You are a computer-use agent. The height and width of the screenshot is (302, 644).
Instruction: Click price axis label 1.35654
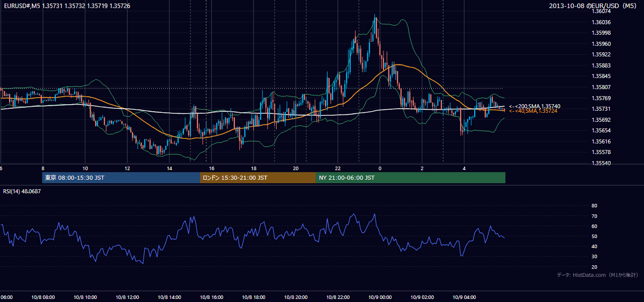pos(602,130)
